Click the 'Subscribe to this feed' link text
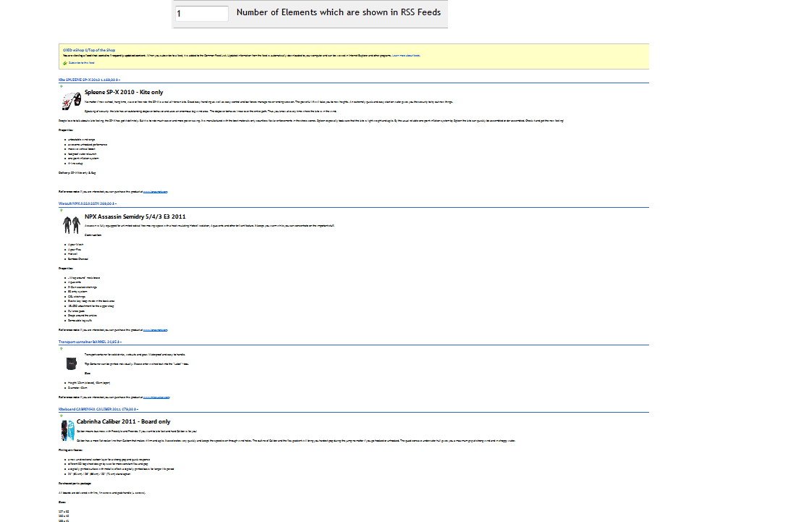This screenshot has width=812, height=522. pos(82,63)
